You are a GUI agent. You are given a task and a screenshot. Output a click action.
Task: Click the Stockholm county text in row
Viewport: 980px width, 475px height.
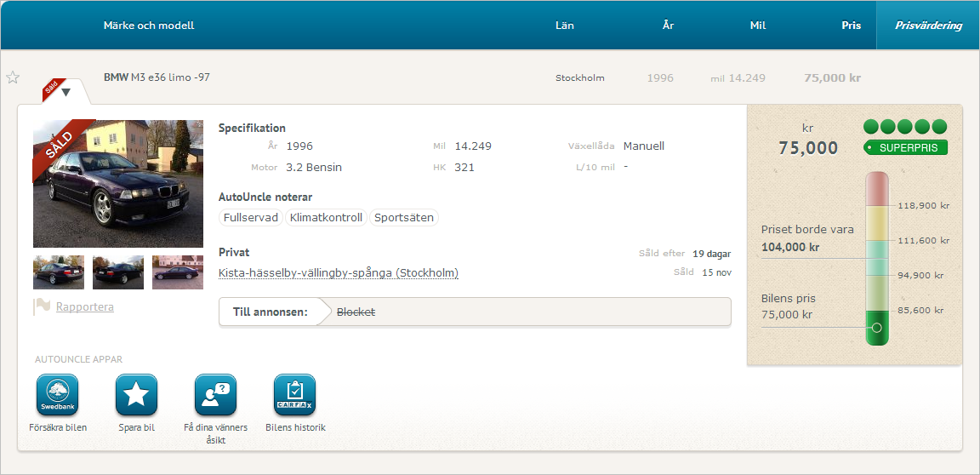(580, 78)
